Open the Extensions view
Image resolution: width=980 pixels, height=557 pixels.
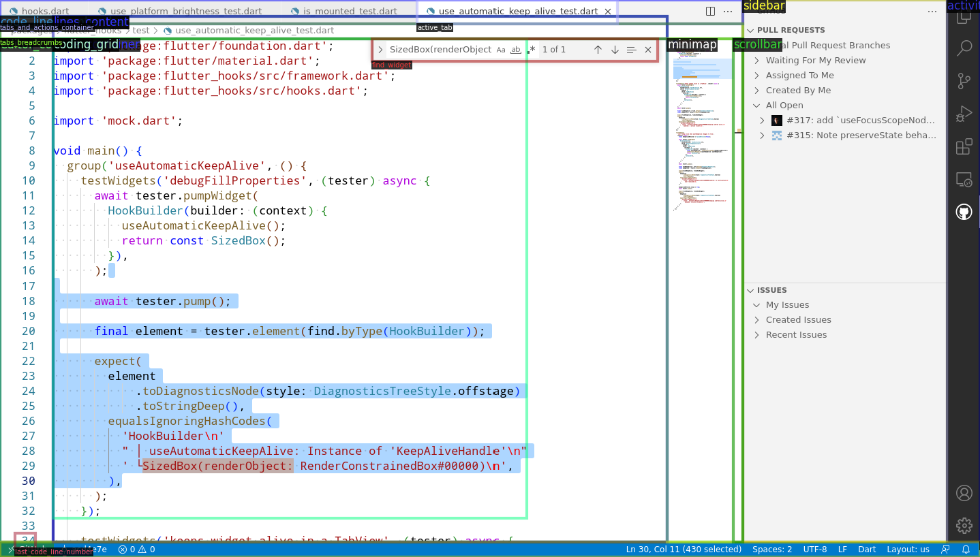964,147
